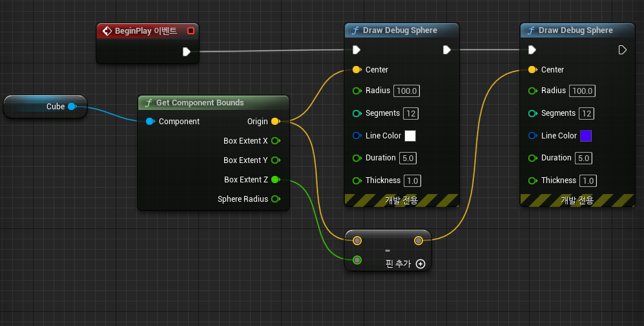Screen dimensions: 644x326
Task: Edit Duration value of white-color Draw Debug Sphere
Action: click(408, 158)
